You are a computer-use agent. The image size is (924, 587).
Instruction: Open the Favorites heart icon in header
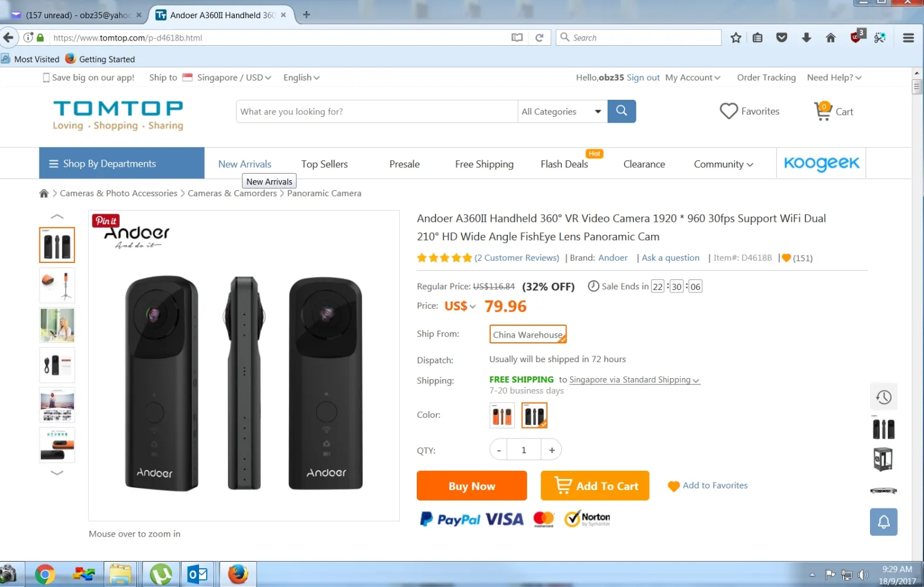pos(729,111)
